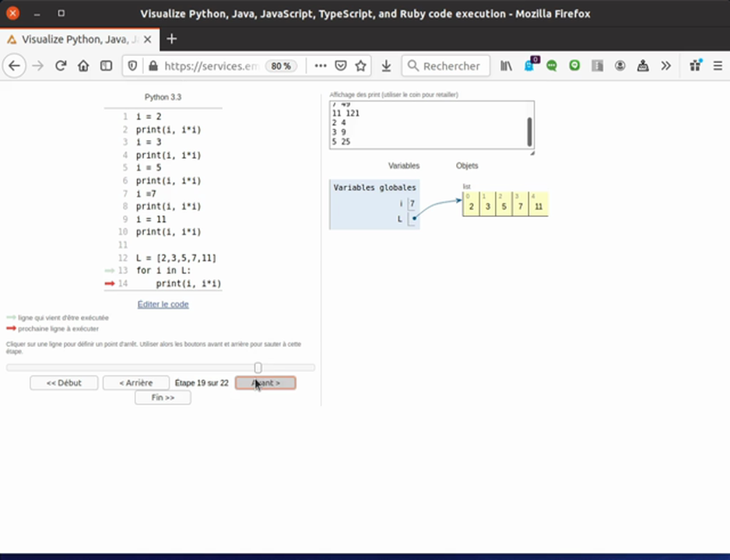
Task: Reload the current page
Action: point(61,66)
